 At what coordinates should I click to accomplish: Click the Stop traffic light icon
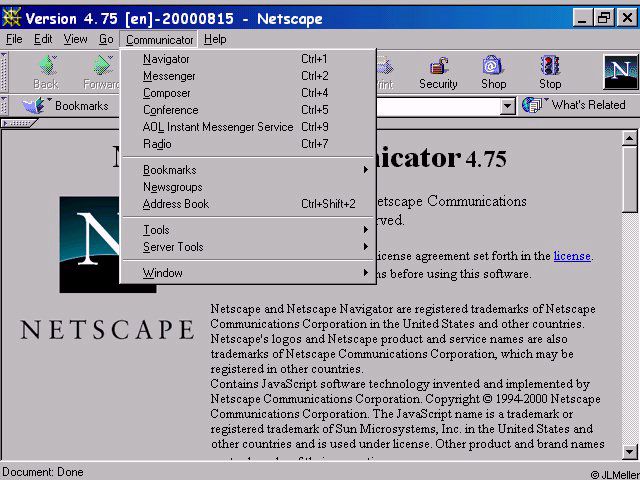click(x=550, y=65)
